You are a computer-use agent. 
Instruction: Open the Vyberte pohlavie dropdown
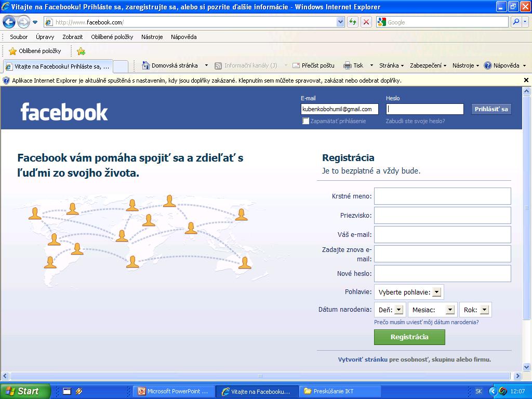(x=409, y=292)
